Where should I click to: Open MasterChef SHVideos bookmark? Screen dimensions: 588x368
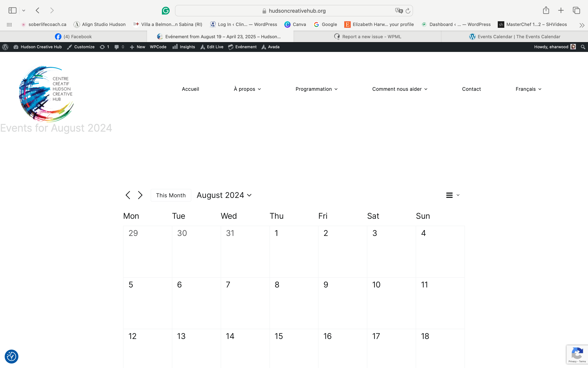pyautogui.click(x=532, y=24)
